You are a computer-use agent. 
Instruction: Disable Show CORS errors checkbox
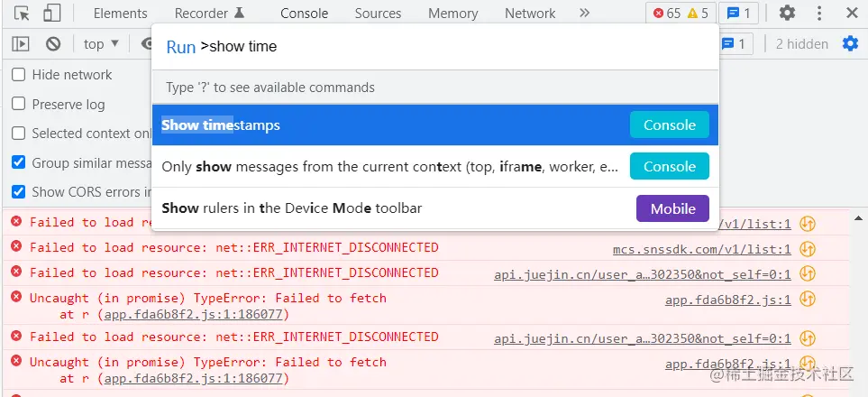[18, 191]
